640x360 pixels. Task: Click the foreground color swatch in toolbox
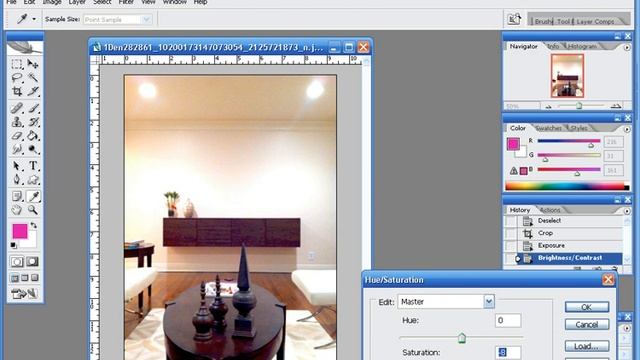(20, 231)
